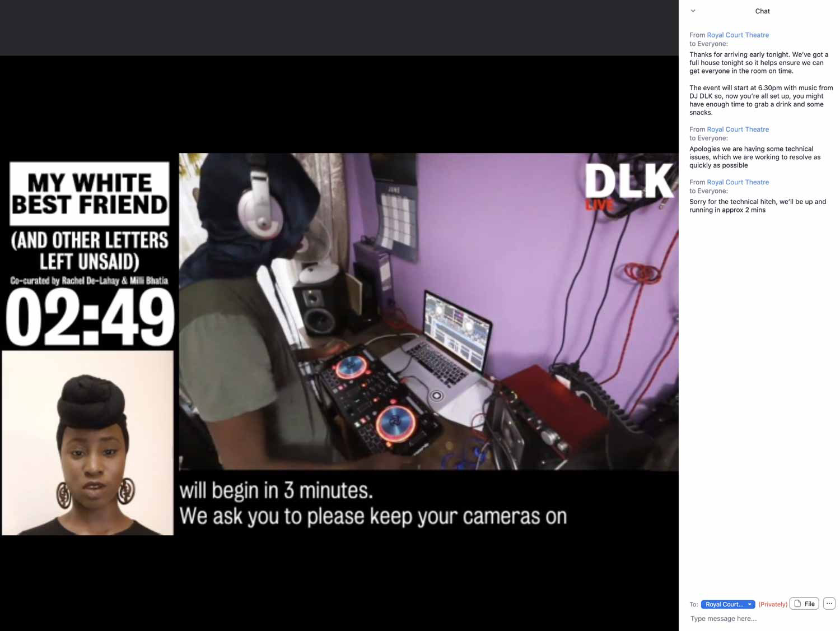
Task: Click the Chat panel title
Action: point(762,11)
